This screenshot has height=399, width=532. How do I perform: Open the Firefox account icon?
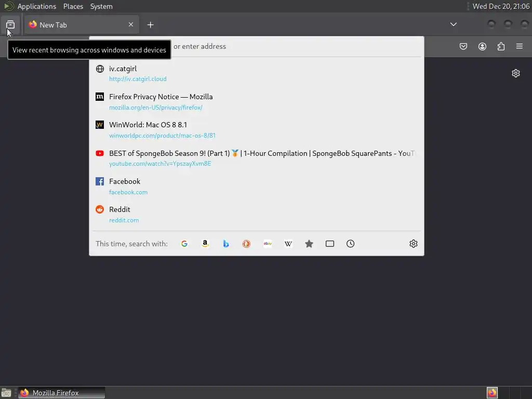click(482, 46)
